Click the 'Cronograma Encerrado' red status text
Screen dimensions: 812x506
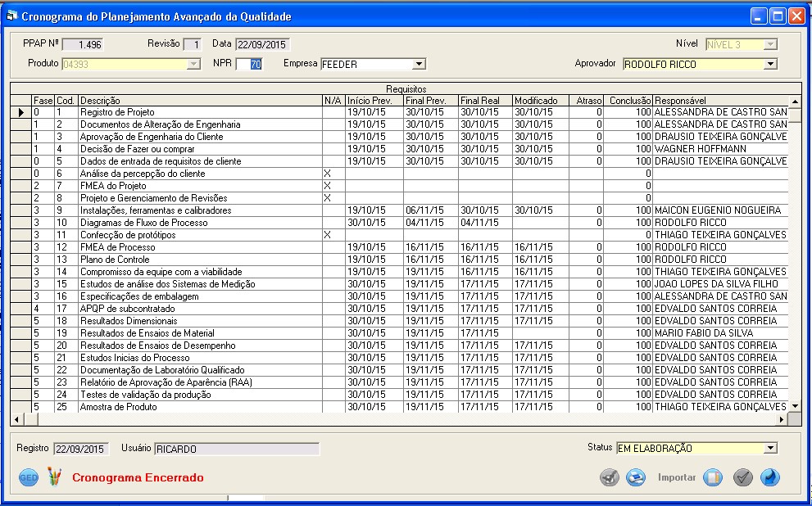tap(138, 477)
